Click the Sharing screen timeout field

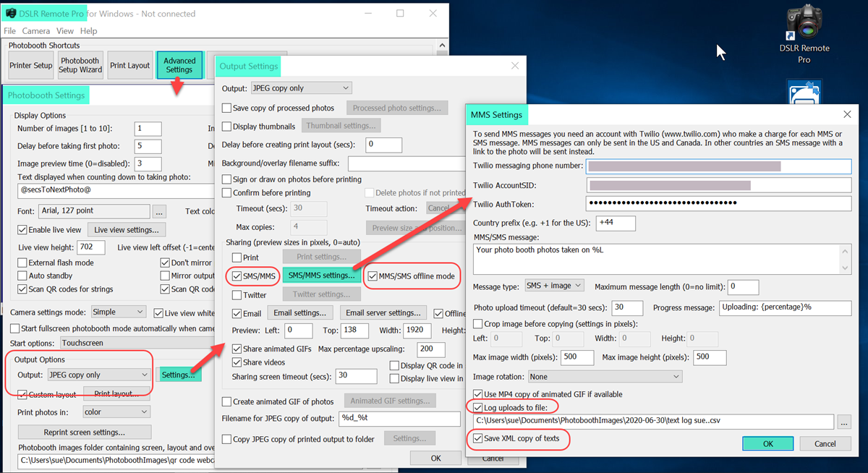pos(356,376)
